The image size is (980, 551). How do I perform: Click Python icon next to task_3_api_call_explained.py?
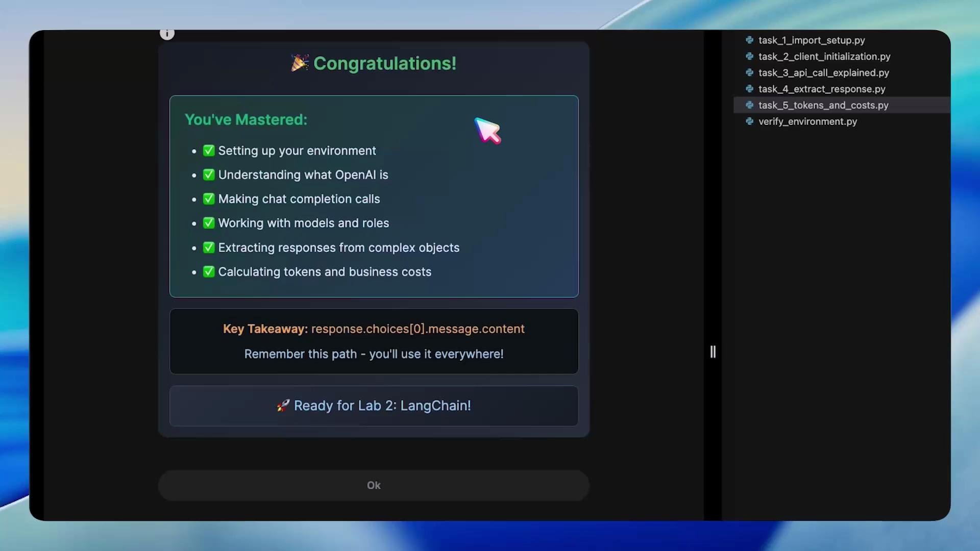pos(749,72)
